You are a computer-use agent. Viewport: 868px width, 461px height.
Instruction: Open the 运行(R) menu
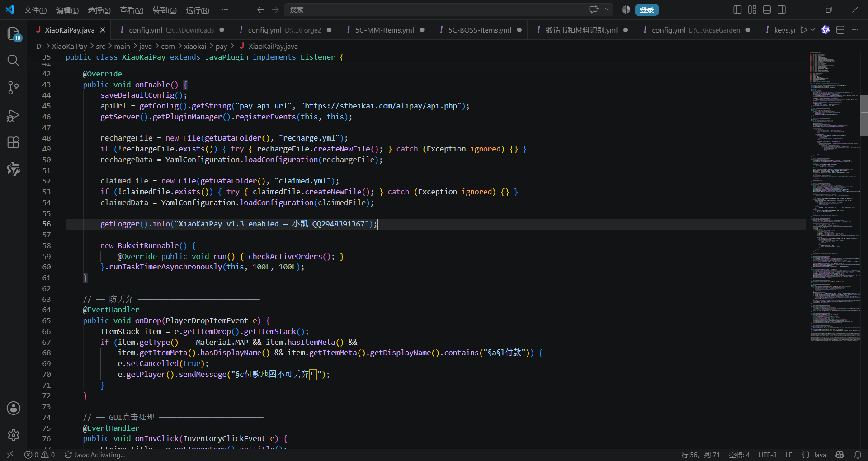coord(198,10)
